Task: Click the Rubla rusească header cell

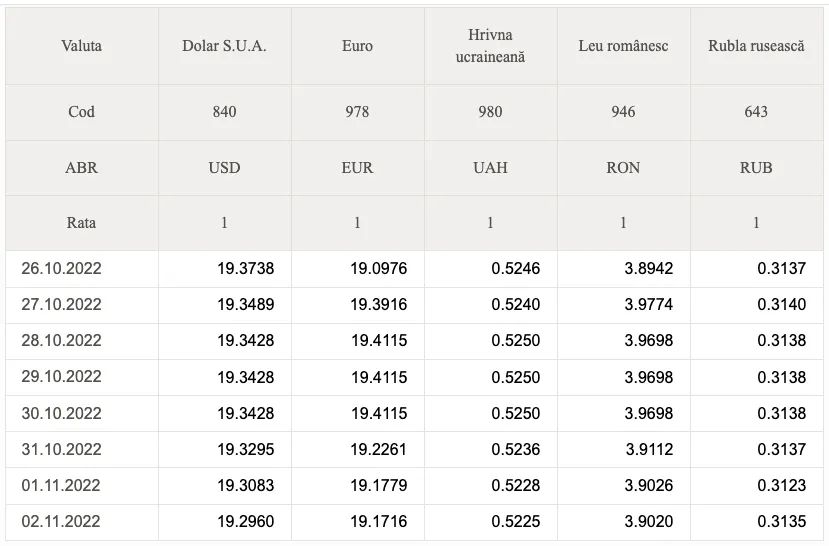Action: tap(756, 46)
